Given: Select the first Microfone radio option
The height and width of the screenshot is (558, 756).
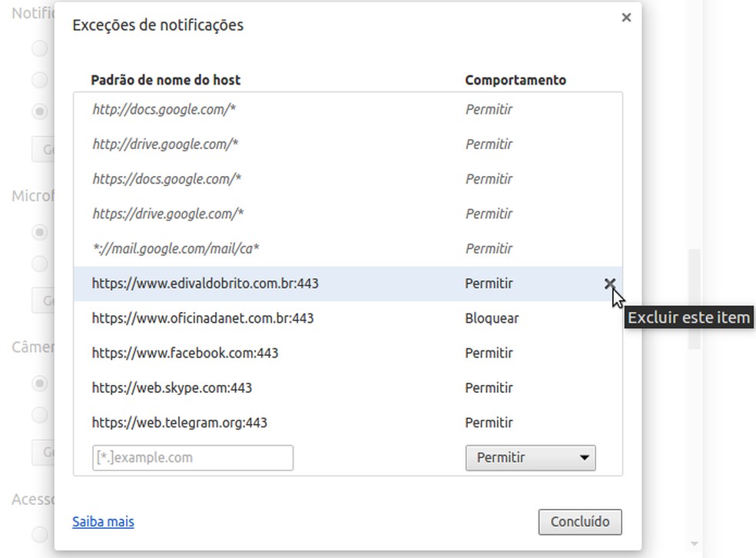Looking at the screenshot, I should click(x=39, y=232).
